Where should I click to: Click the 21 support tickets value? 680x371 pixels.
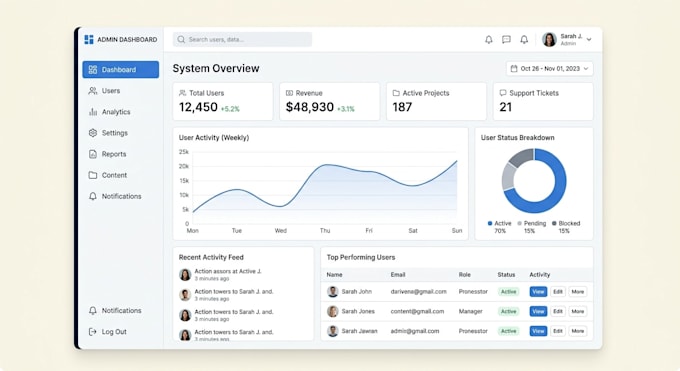click(x=506, y=107)
